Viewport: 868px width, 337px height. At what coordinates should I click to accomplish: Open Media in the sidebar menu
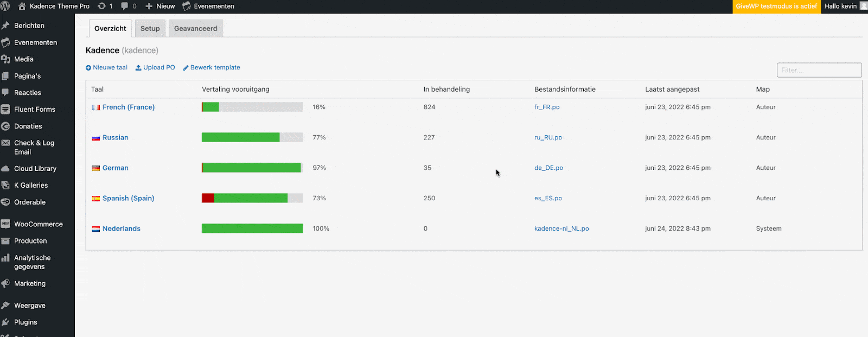coord(24,59)
